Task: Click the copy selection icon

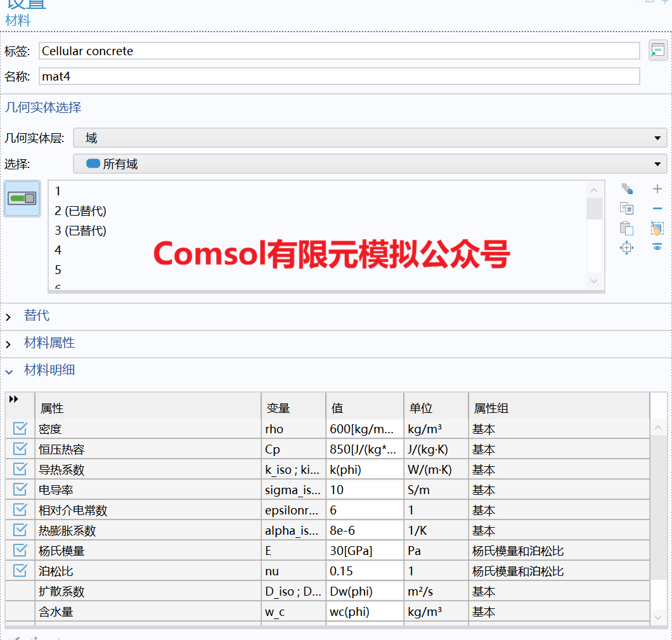Action: 626,209
